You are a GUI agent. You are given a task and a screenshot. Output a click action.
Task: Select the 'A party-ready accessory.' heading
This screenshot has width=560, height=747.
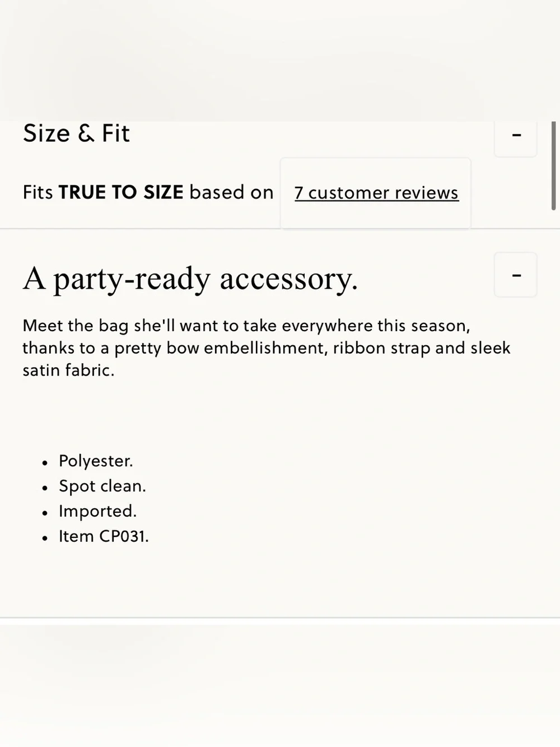190,279
